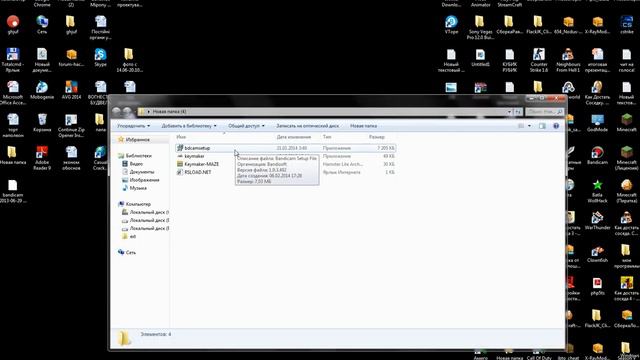The image size is (640, 360).
Task: Select Neighbours From Hell 1 desktop icon
Action: click(x=568, y=60)
